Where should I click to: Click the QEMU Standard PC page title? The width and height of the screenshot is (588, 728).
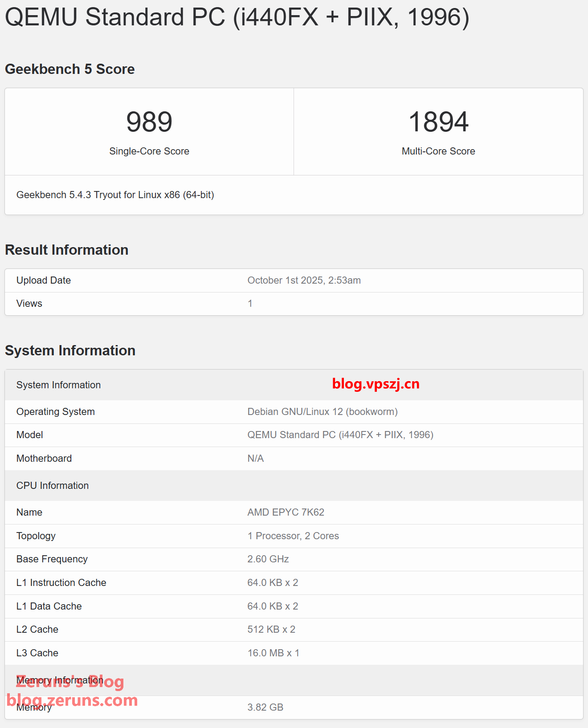[237, 18]
